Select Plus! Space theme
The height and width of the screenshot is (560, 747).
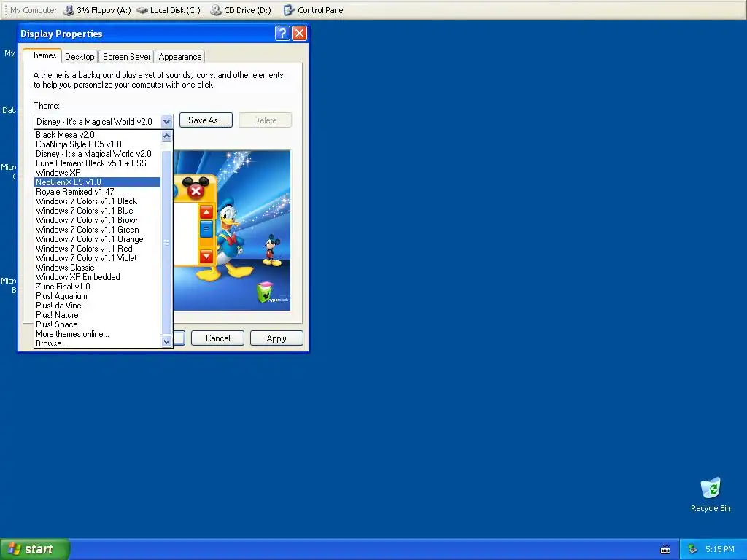pyautogui.click(x=98, y=324)
